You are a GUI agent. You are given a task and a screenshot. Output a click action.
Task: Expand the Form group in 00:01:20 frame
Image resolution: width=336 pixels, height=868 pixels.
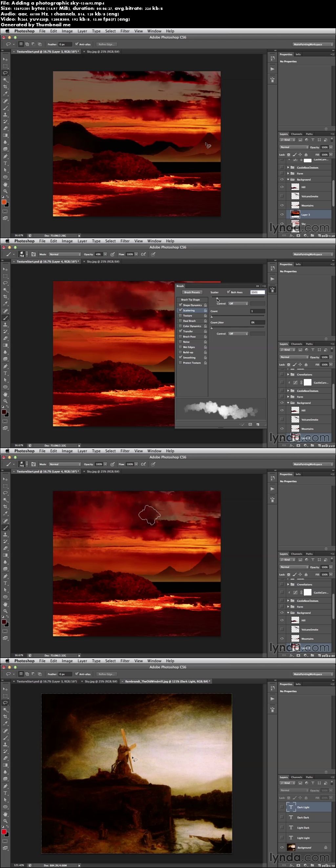pyautogui.click(x=288, y=173)
